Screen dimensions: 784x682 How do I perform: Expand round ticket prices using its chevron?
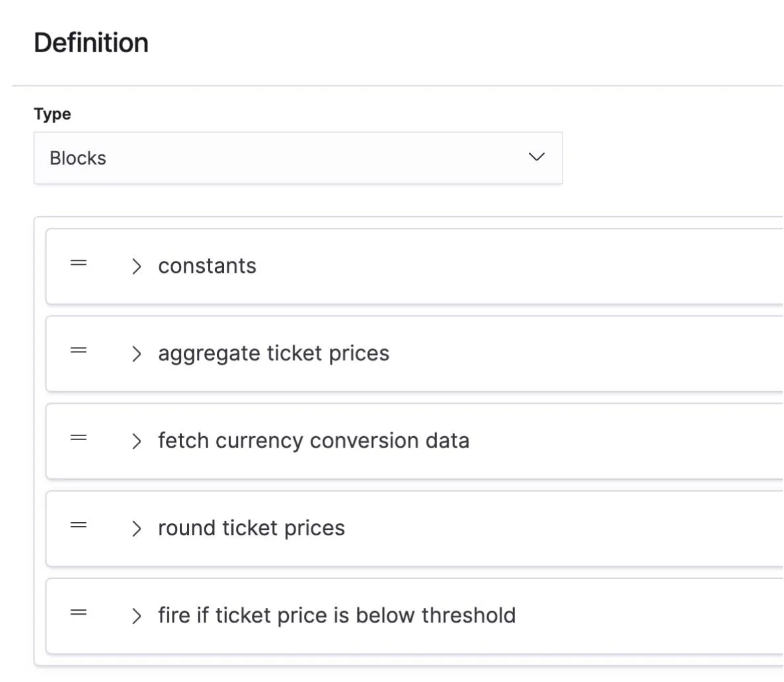pos(136,529)
